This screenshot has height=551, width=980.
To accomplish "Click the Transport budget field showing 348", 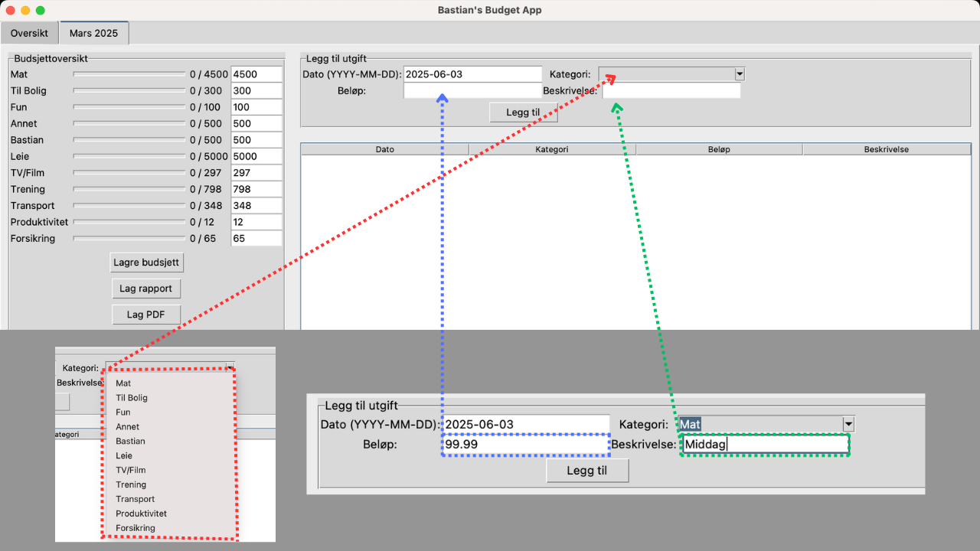I will [256, 206].
